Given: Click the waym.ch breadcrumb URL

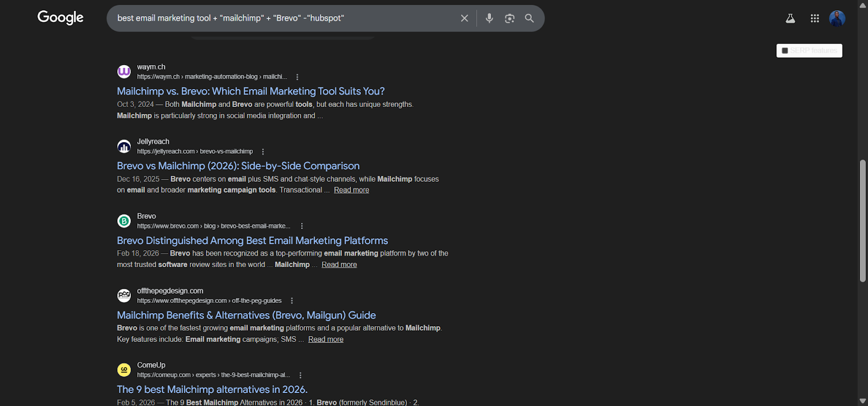Looking at the screenshot, I should click(x=212, y=77).
